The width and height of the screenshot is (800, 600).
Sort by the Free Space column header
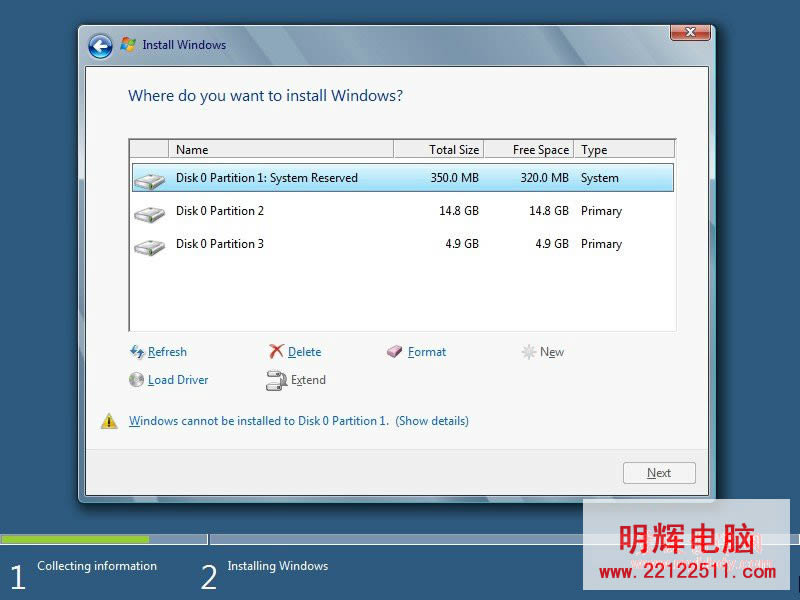pos(529,149)
